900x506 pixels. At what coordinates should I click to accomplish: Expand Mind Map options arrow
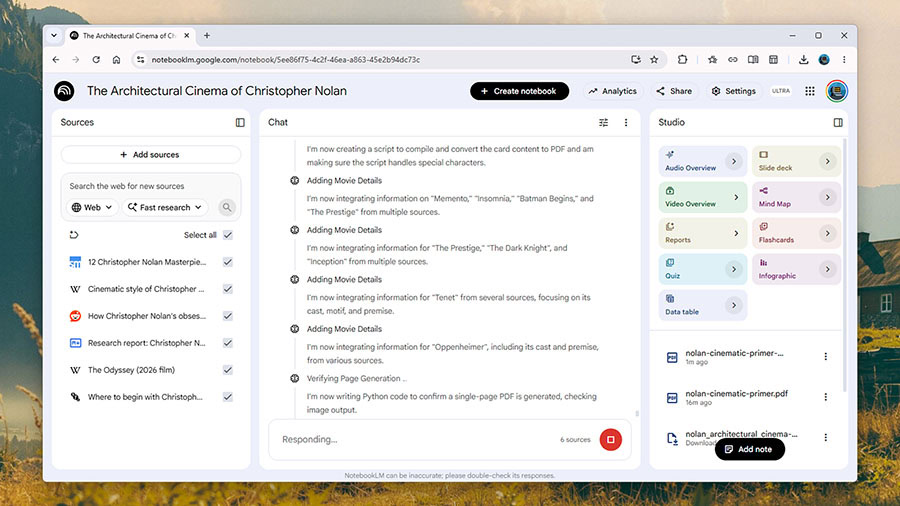827,197
